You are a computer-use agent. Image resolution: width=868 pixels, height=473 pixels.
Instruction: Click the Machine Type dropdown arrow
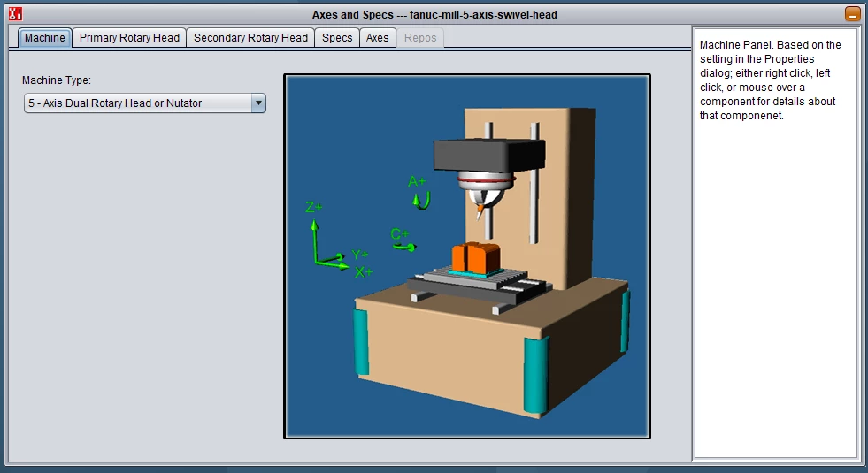click(258, 103)
